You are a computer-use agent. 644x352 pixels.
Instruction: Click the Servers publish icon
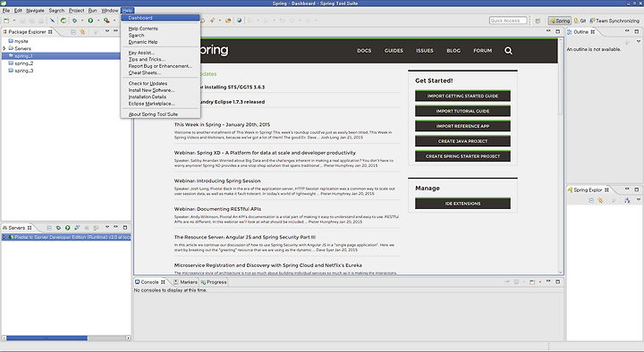(96, 228)
